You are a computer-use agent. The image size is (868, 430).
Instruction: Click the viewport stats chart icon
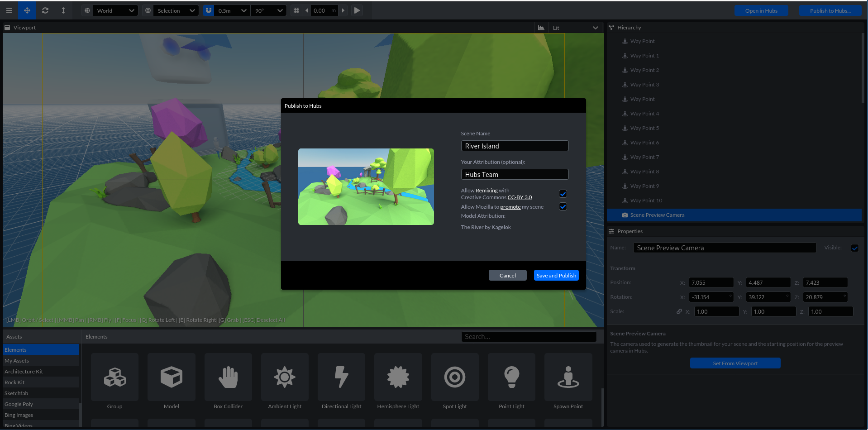click(541, 28)
